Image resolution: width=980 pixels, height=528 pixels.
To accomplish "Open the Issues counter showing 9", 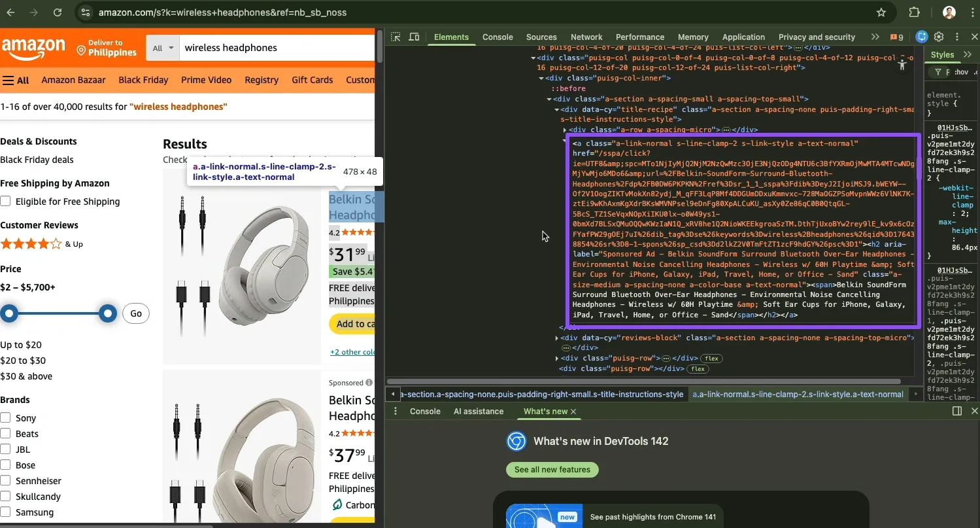I will [x=896, y=37].
